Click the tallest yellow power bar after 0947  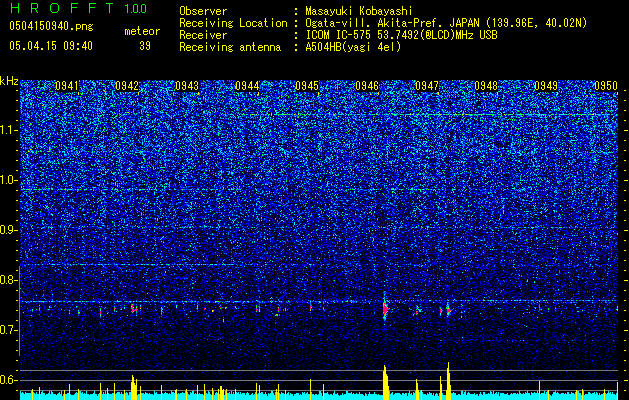pyautogui.click(x=448, y=381)
